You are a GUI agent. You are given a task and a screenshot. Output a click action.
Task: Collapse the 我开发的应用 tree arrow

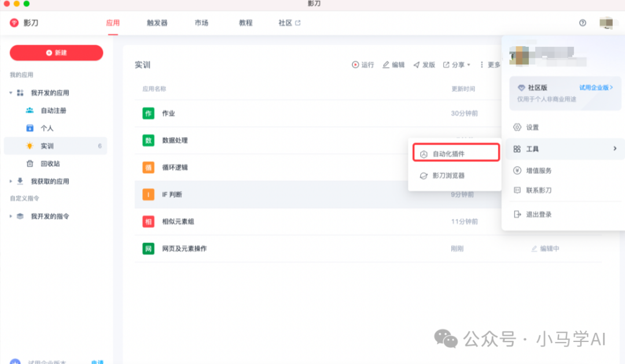11,93
